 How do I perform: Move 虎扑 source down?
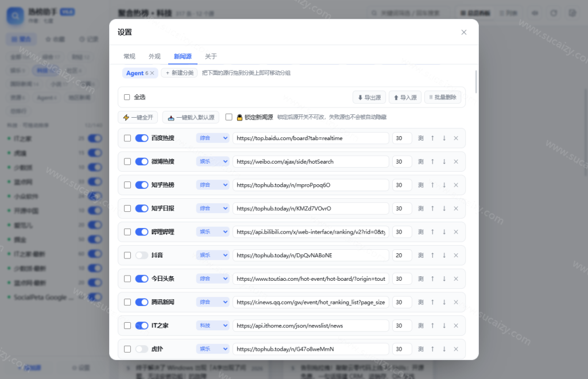pyautogui.click(x=444, y=349)
